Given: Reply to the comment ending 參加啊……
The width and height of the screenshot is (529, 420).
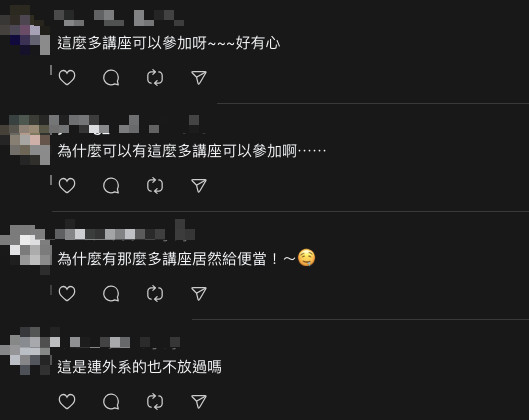Looking at the screenshot, I should point(111,186).
